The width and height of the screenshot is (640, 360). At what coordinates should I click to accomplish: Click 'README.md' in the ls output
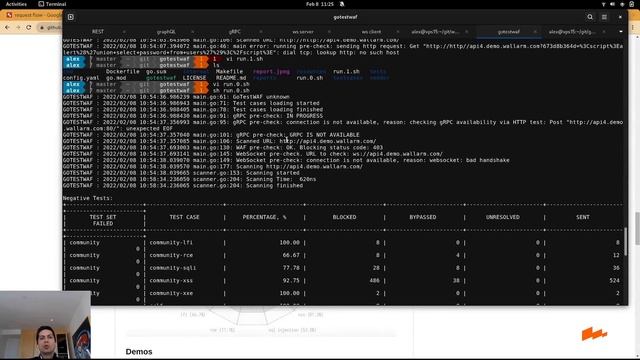pos(231,78)
